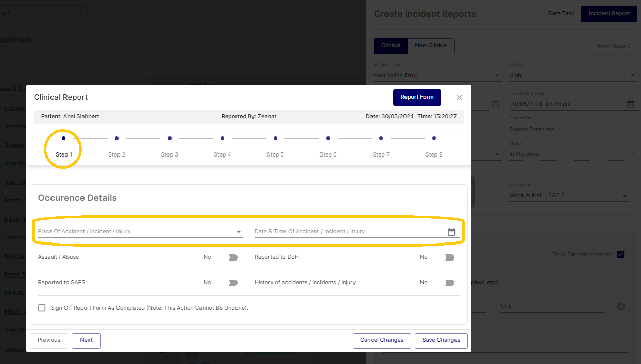Screen dimensions: 641x364
Task: Open calendar picker for accident date & time
Action: (451, 232)
